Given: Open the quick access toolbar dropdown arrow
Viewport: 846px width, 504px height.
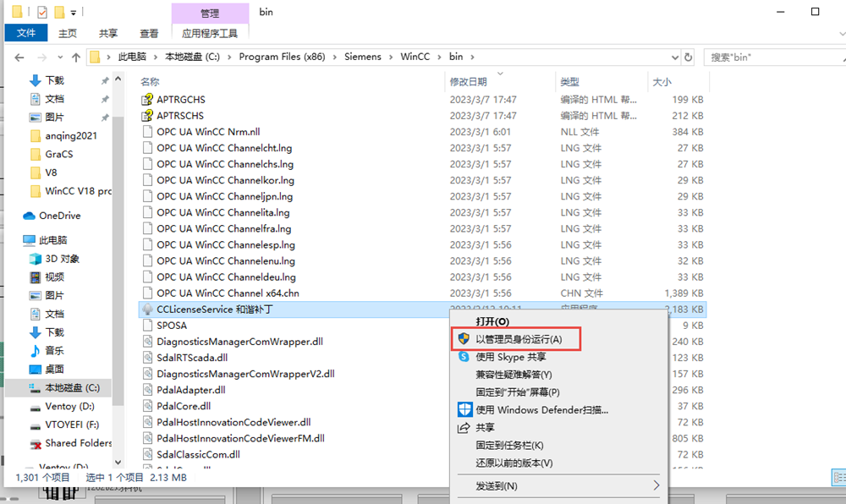Looking at the screenshot, I should click(x=74, y=13).
